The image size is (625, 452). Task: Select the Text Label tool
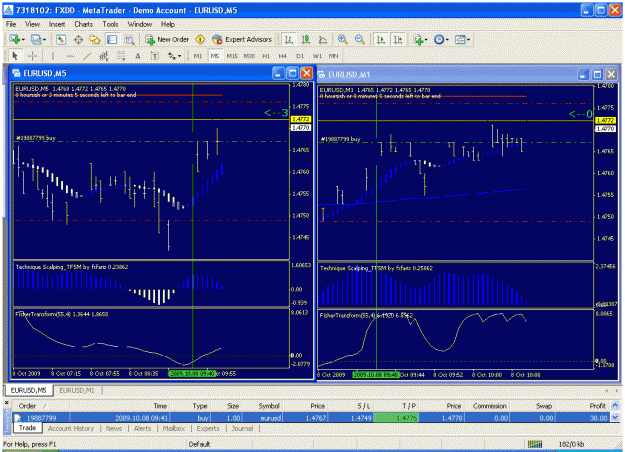[155, 56]
